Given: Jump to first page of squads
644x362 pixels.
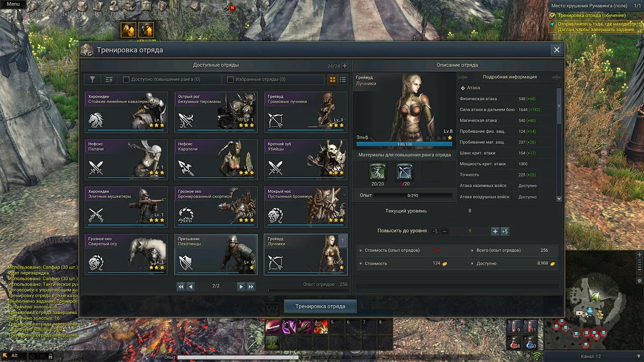Looking at the screenshot, I should 181,286.
